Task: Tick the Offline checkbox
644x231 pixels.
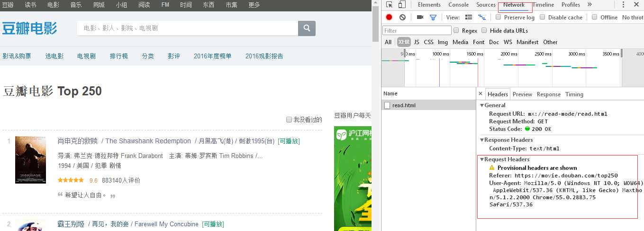Action: [x=595, y=17]
